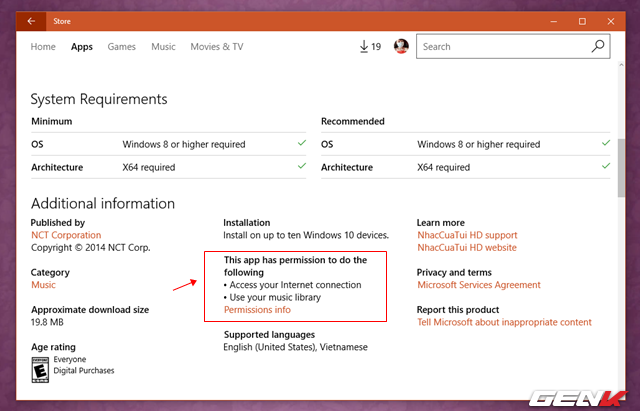This screenshot has width=640, height=411.
Task: Close the Store window
Action: 611,21
